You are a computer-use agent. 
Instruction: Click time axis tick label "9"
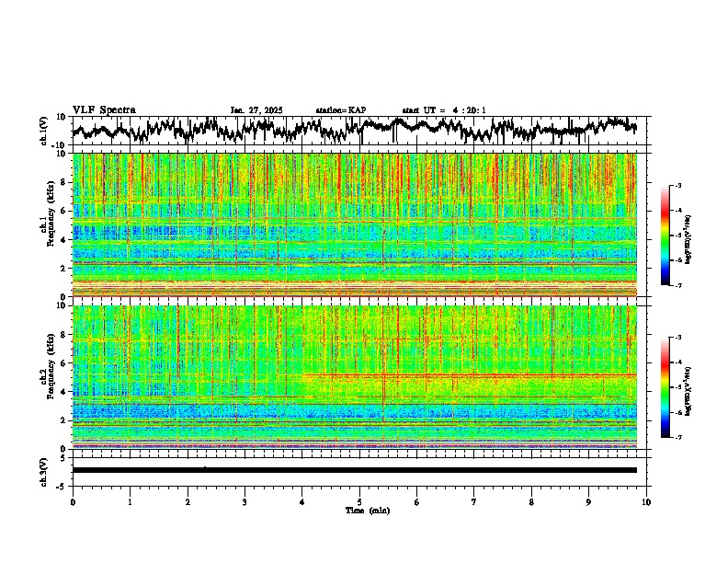coord(588,502)
